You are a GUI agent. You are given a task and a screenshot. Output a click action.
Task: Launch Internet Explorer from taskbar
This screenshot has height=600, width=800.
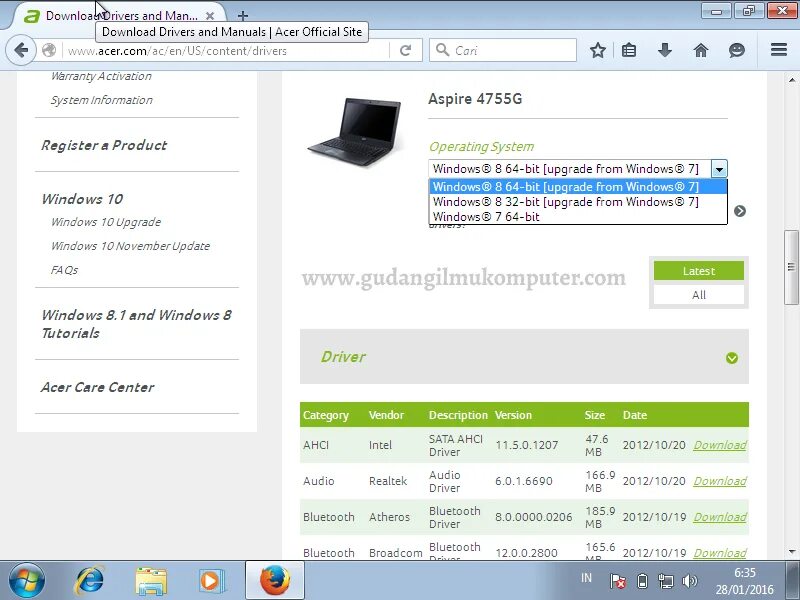coord(90,581)
